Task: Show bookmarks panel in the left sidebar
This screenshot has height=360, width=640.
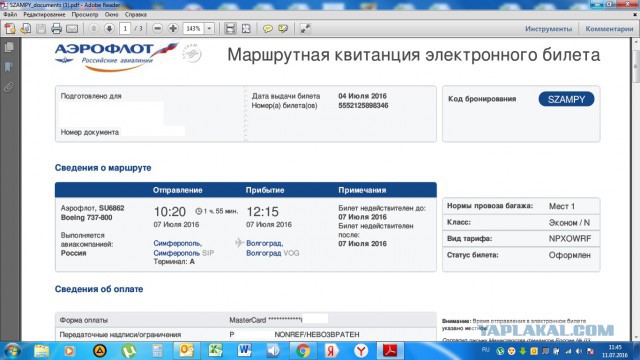Action: coord(9,67)
